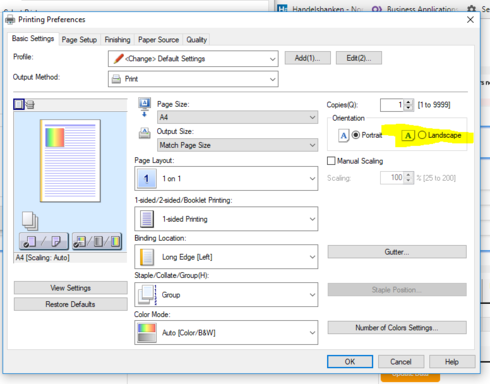Image resolution: width=490 pixels, height=384 pixels.
Task: Click the stacked copies icon in preview
Action: [30, 220]
